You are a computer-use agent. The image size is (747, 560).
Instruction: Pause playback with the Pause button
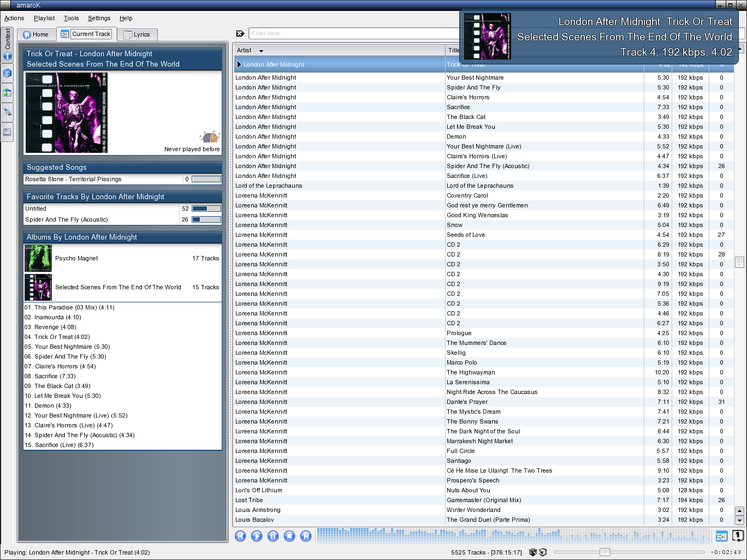pyautogui.click(x=273, y=536)
